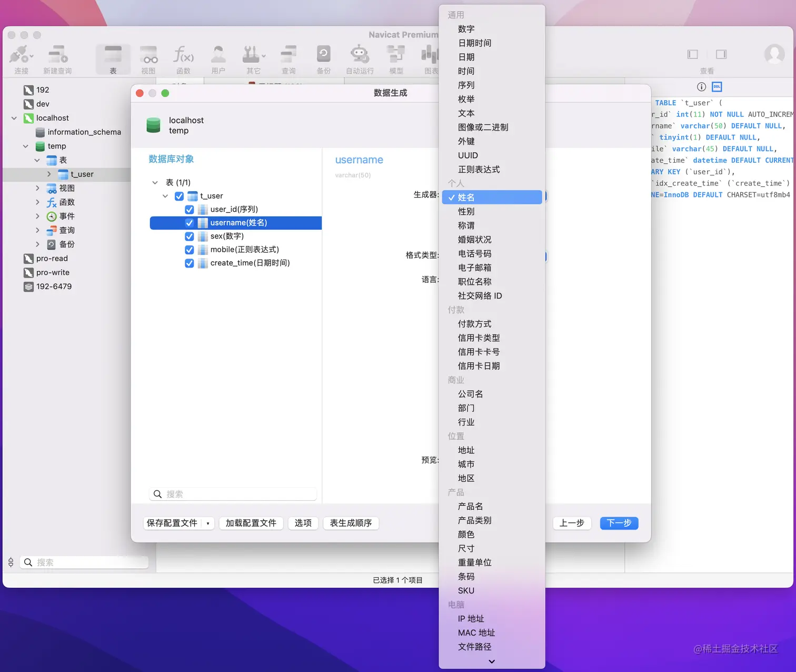Expand the t_user table in sidebar

pos(49,174)
